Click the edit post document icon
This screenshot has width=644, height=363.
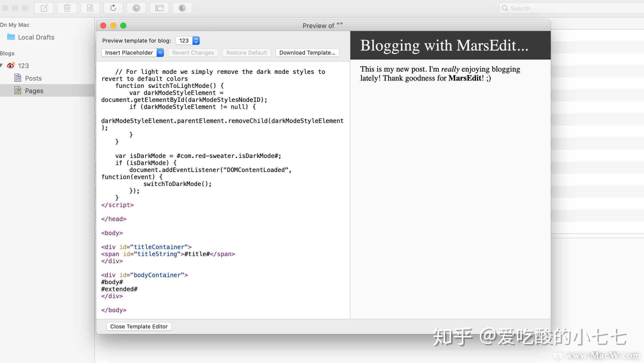tap(90, 8)
